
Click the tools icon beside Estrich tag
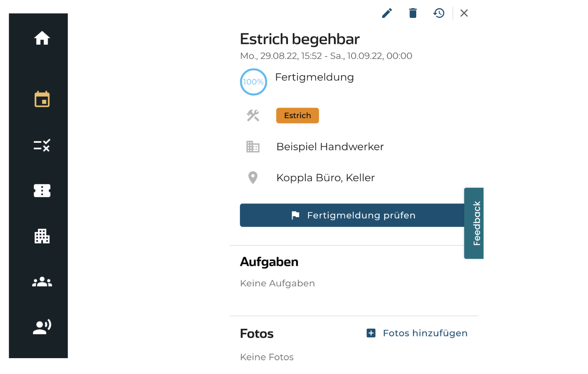point(253,116)
